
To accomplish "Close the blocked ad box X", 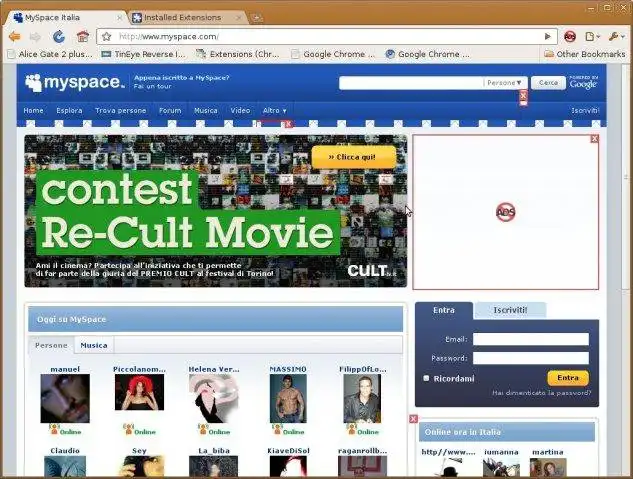I will click(x=594, y=139).
